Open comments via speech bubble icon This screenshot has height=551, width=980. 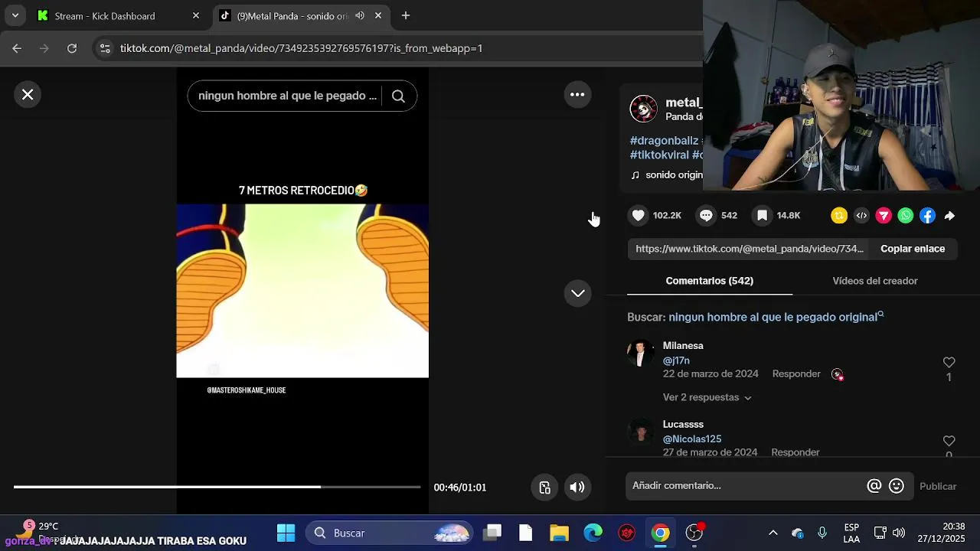(x=706, y=216)
